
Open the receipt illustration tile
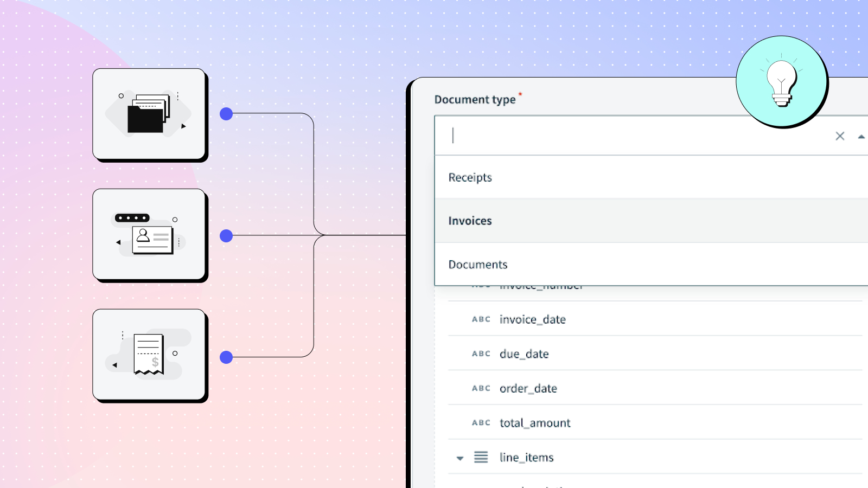point(150,355)
